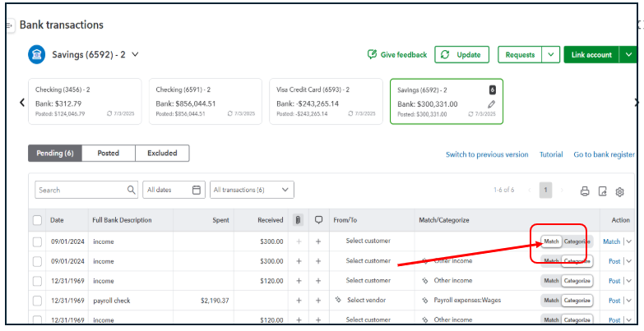The image size is (644, 331).
Task: Check the 12/31/1969 $120.00 income row checkbox
Action: click(37, 281)
